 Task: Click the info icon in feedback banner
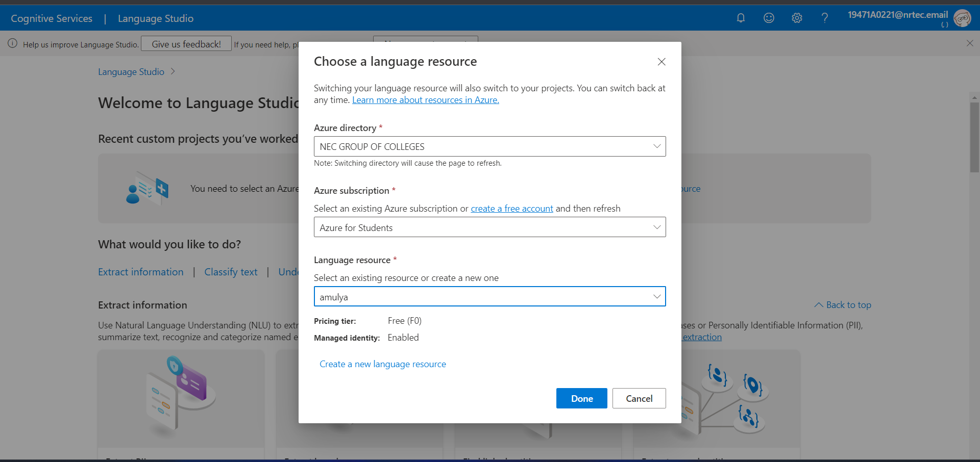(x=13, y=43)
